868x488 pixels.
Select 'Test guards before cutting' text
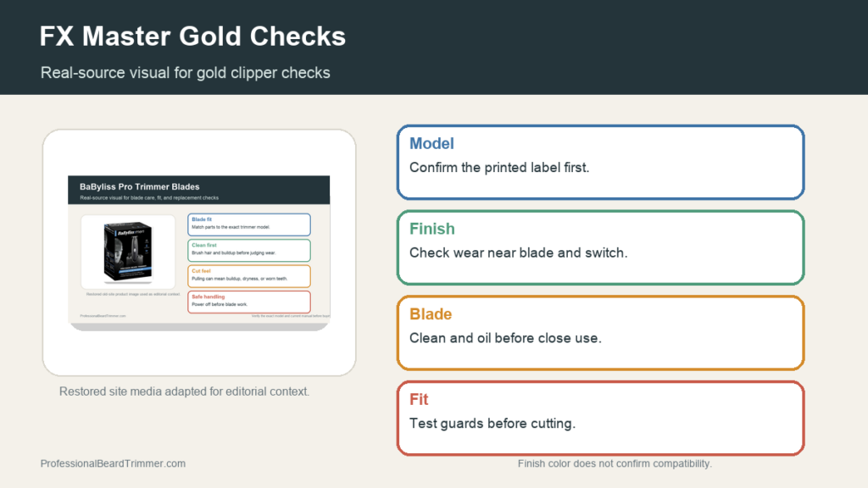492,424
